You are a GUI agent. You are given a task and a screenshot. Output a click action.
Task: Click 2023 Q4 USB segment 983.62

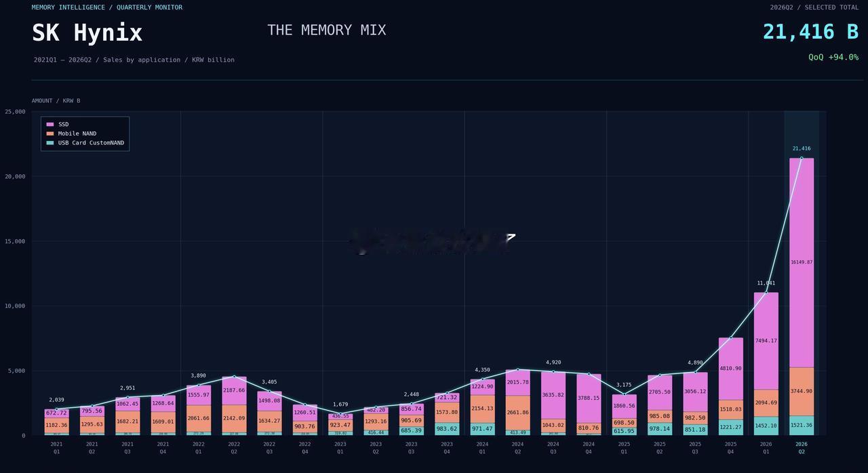[447, 429]
